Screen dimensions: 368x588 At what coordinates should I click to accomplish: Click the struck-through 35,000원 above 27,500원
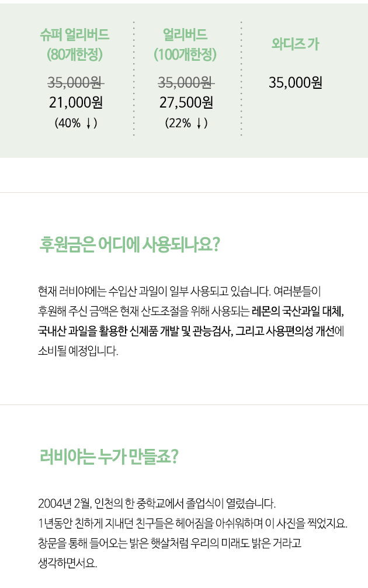(x=186, y=82)
